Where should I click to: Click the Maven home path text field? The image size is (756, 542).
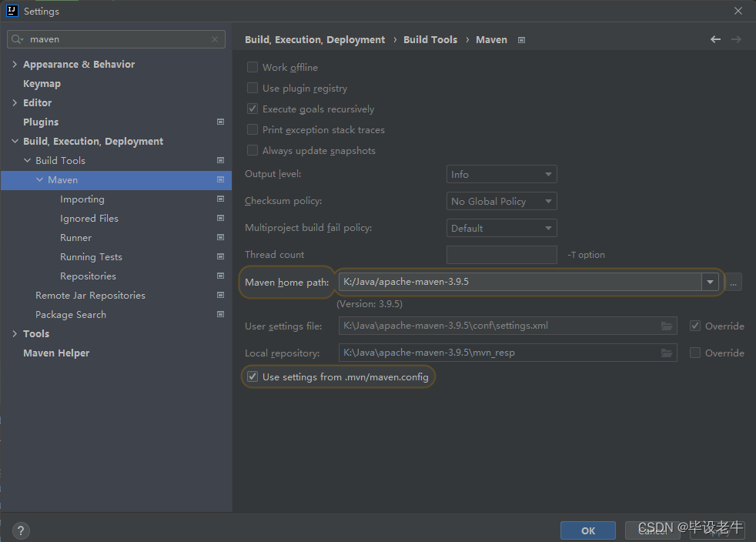[520, 282]
